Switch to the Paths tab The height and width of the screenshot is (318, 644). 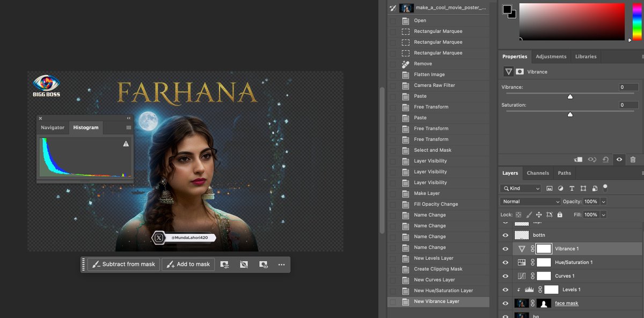tap(565, 173)
